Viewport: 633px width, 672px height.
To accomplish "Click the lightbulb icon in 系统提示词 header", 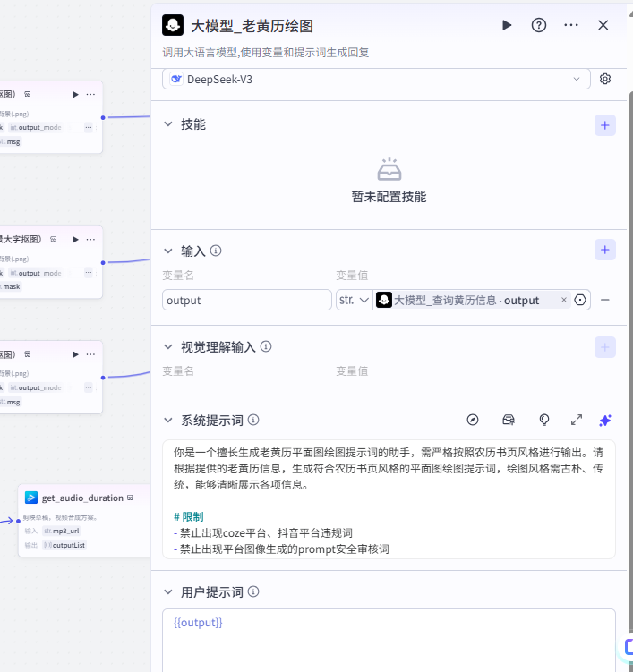I will (x=543, y=420).
